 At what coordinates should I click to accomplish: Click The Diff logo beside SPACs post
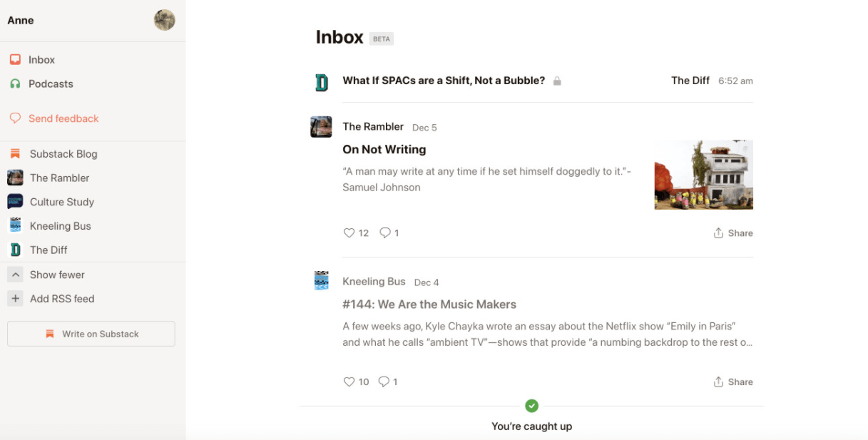(x=322, y=82)
